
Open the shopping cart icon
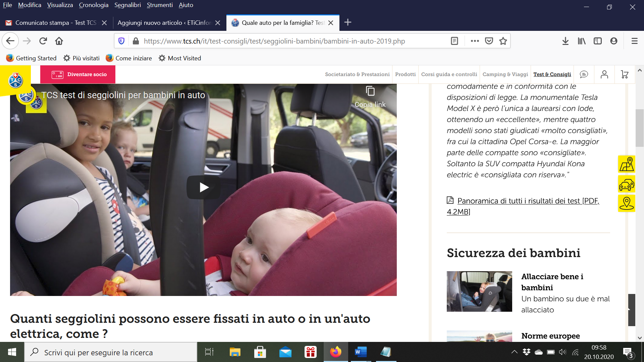tap(625, 74)
